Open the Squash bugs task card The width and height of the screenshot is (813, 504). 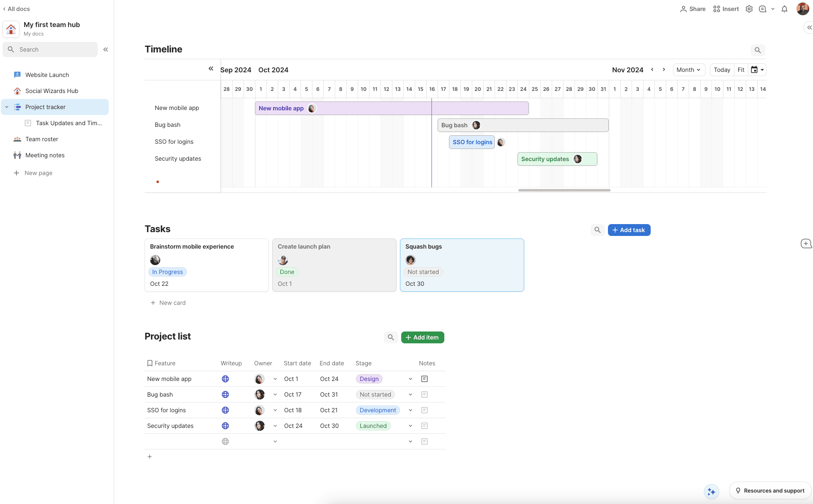click(462, 265)
